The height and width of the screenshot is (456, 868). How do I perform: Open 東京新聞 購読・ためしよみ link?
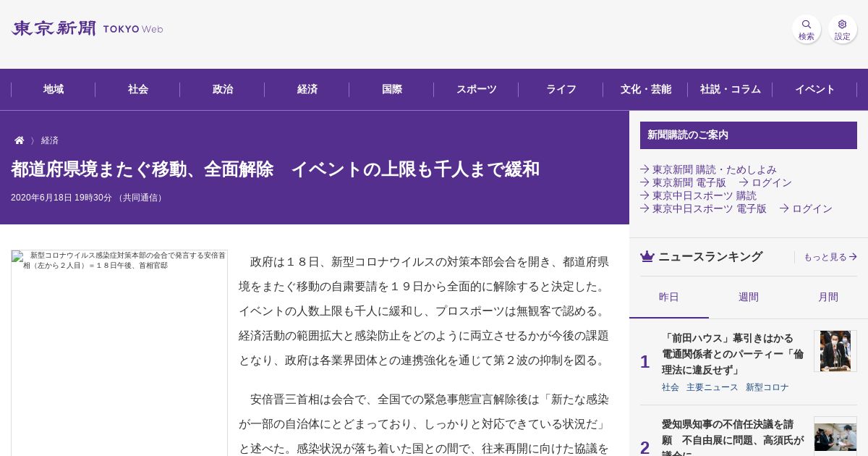tap(708, 169)
